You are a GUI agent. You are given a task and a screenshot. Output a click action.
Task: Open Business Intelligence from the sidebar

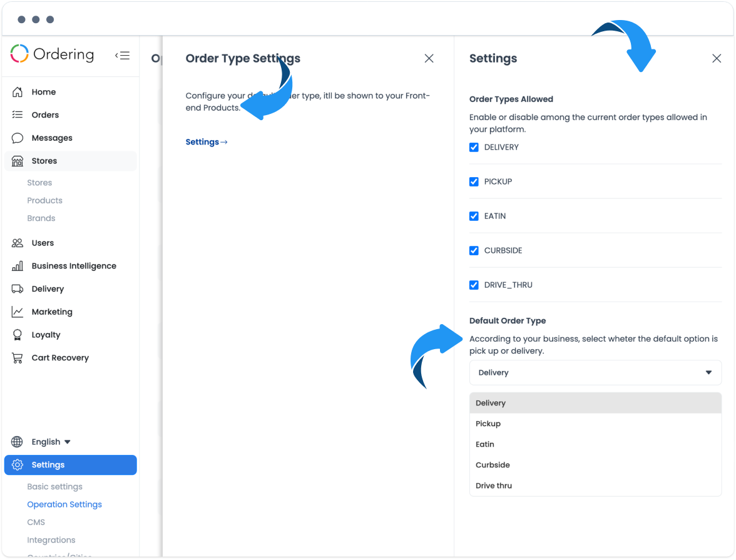click(70, 266)
